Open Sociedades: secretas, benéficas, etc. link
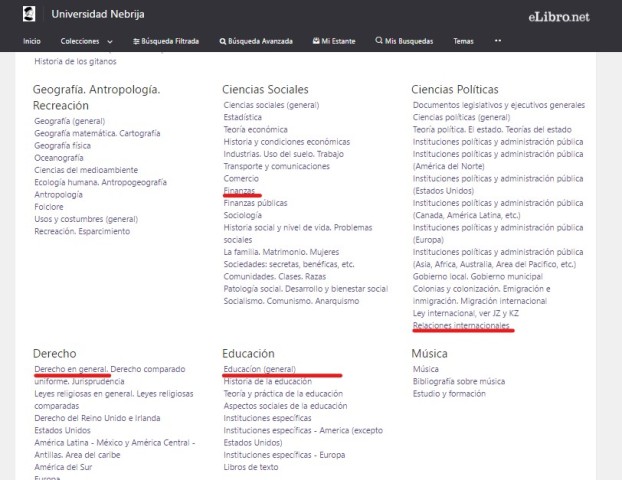This screenshot has width=622, height=480. click(x=289, y=265)
